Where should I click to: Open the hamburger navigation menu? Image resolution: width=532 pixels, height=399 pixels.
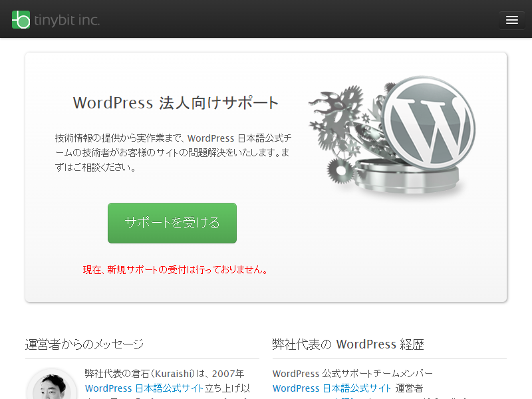tap(511, 20)
